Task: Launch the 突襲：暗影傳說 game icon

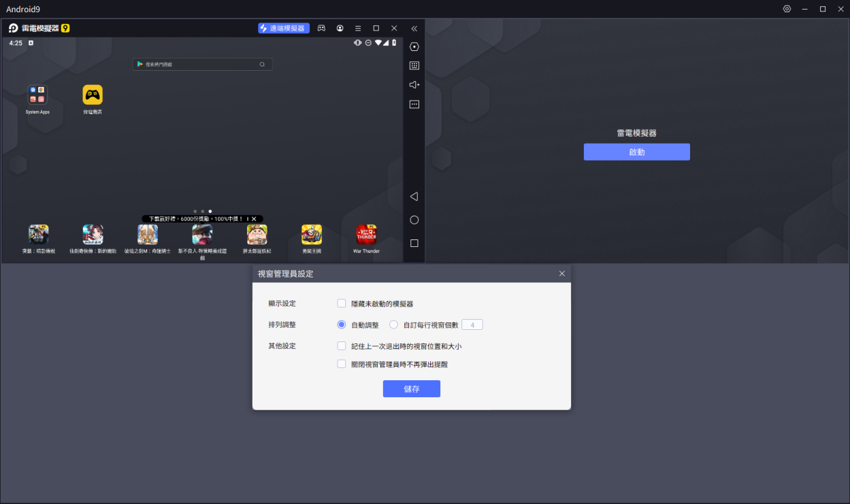Action: [38, 235]
